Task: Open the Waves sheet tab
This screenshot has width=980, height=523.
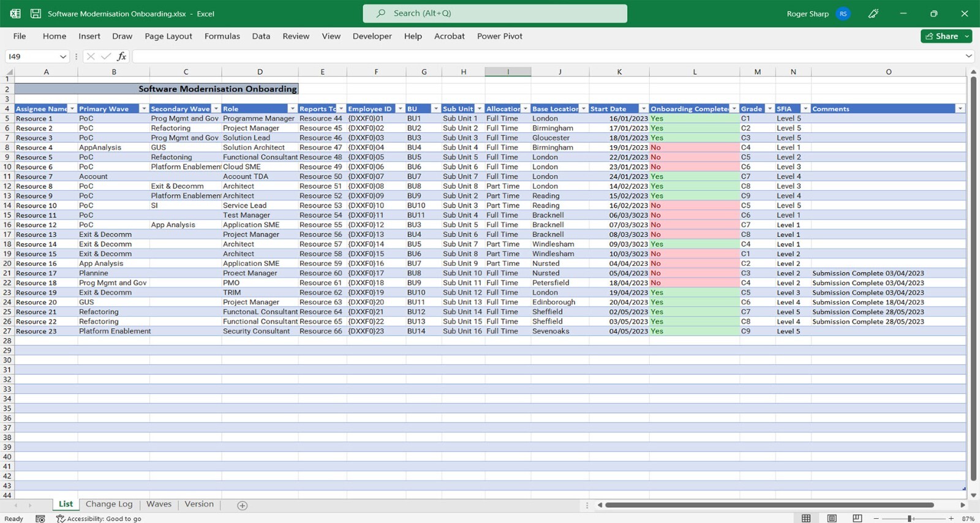Action: [x=159, y=504]
